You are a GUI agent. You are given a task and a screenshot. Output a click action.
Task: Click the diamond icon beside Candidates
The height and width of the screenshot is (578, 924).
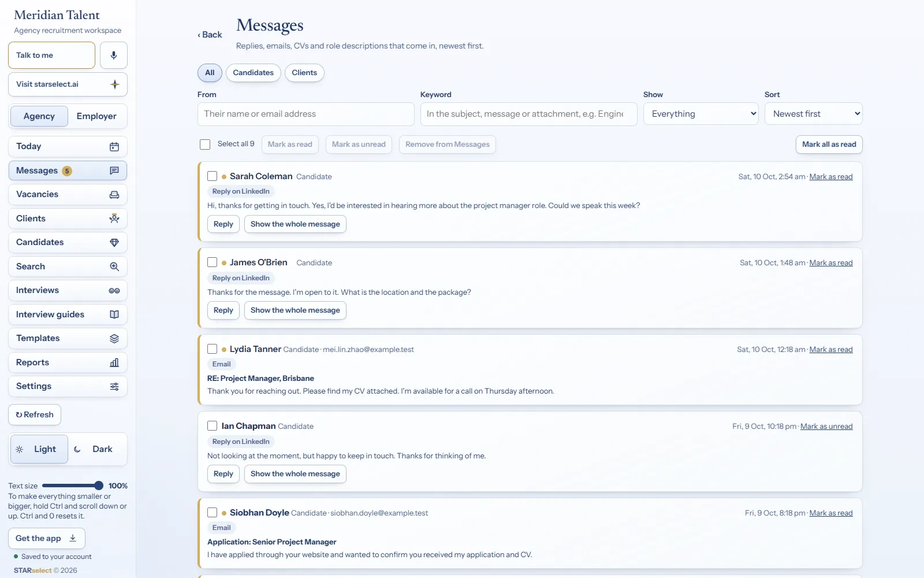(114, 243)
